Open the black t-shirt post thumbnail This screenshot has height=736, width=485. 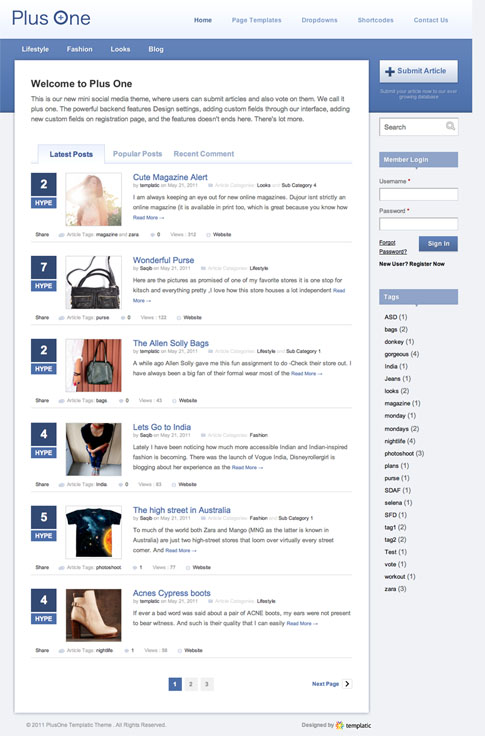(x=93, y=532)
